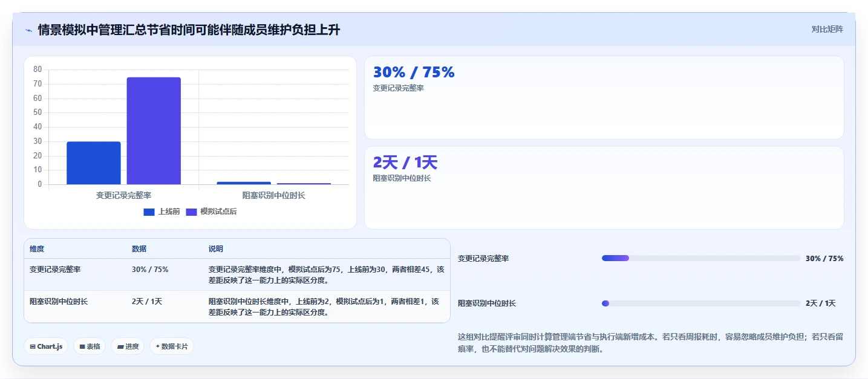Click 阻塞识别中位时长 caption under the 2天 card
The height and width of the screenshot is (379, 868).
point(402,178)
